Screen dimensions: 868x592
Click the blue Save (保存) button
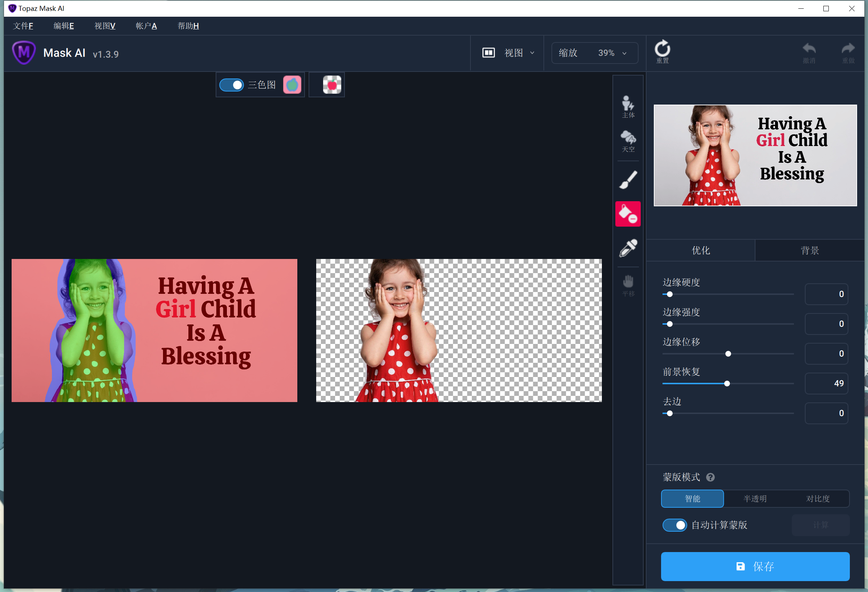click(755, 566)
